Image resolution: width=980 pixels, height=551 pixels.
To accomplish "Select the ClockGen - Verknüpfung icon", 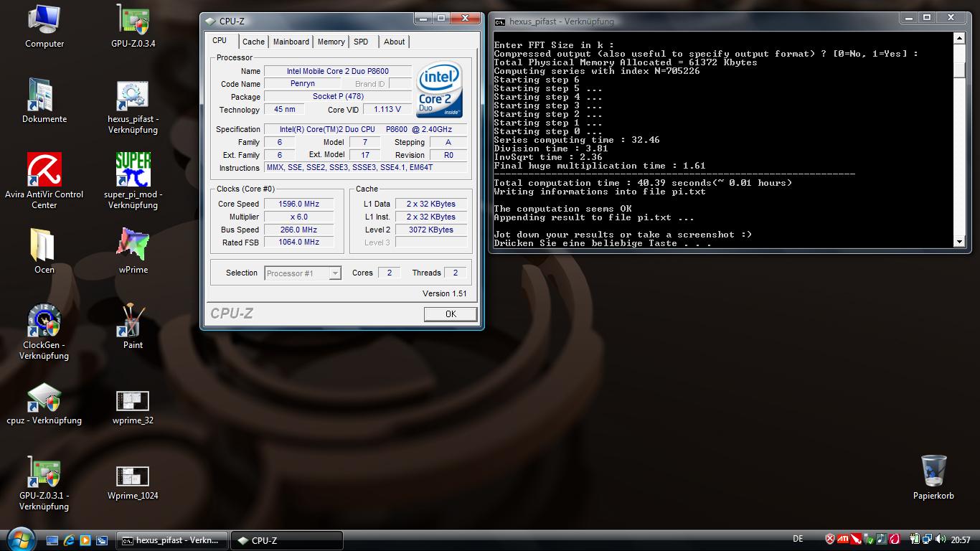I will (x=44, y=332).
